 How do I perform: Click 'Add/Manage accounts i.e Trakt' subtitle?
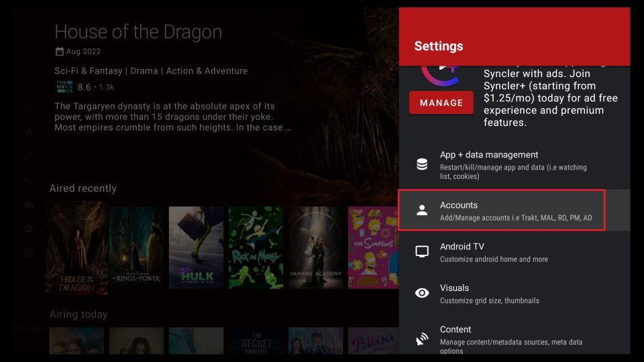[x=516, y=218]
